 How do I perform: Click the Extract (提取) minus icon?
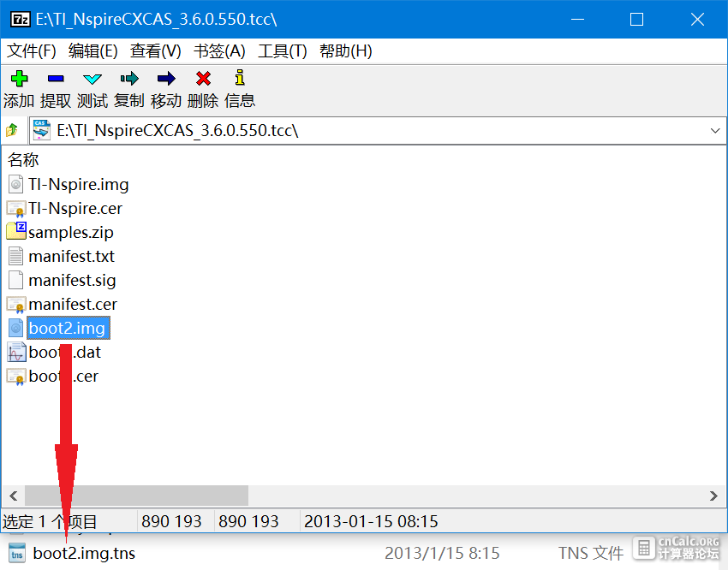[x=56, y=79]
